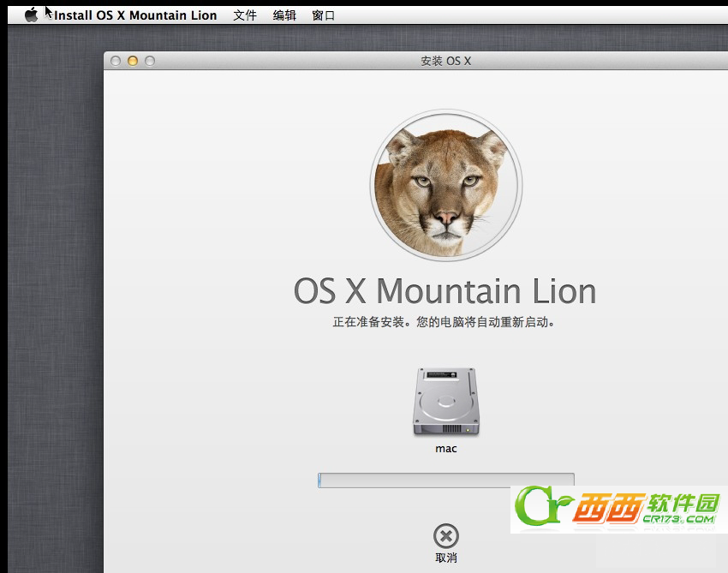Viewport: 728px width, 573px height.
Task: Click the 安装 OS X window title
Action: click(x=445, y=61)
